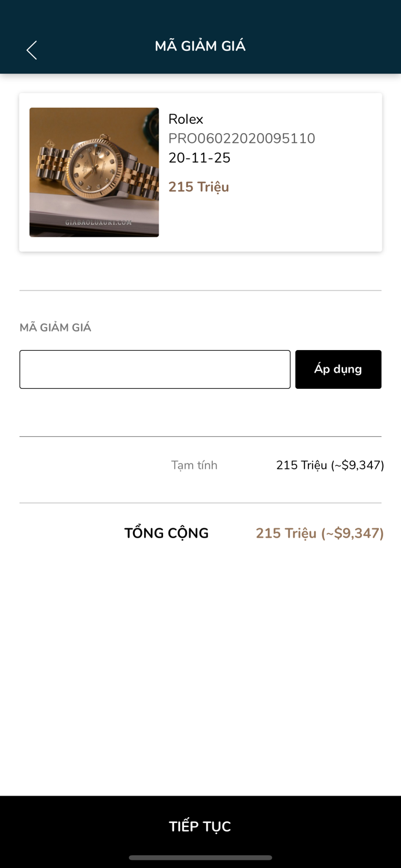Tap inside the discount code input field

point(154,369)
